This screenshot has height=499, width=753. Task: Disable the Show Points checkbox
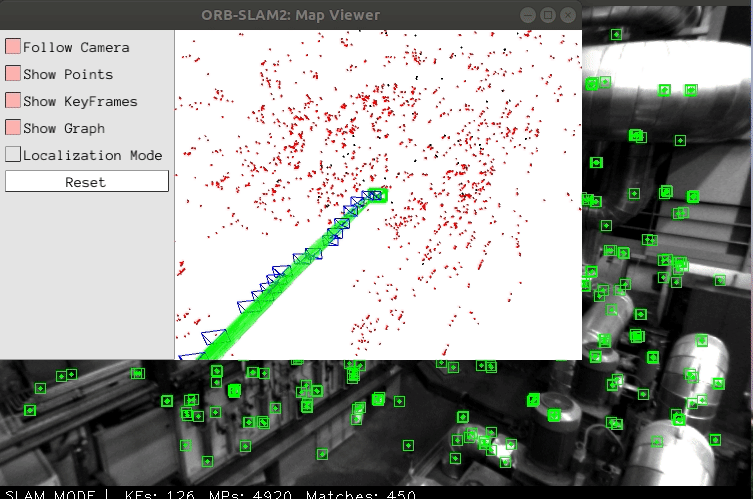click(13, 73)
